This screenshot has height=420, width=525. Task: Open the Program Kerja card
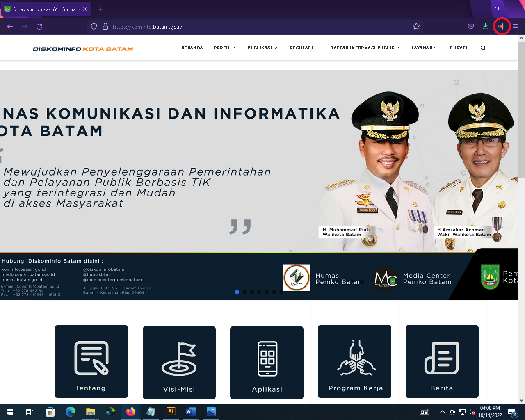pyautogui.click(x=354, y=361)
